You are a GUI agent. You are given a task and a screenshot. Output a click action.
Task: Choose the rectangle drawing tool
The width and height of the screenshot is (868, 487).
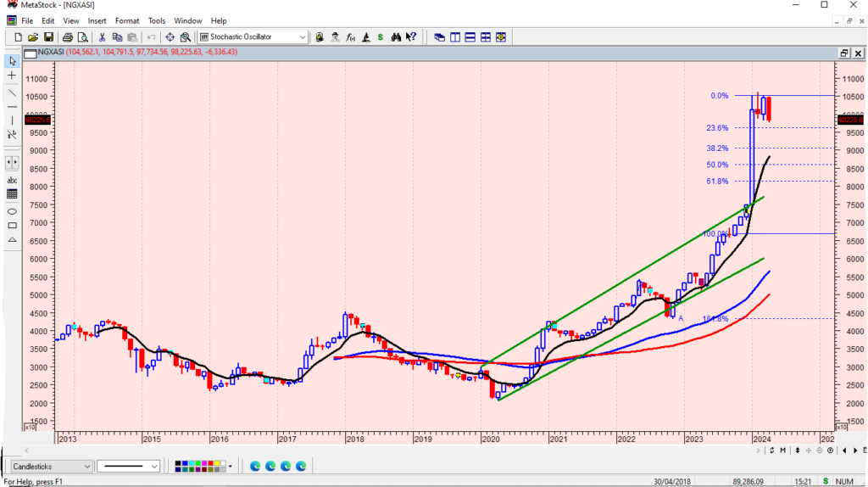point(12,226)
